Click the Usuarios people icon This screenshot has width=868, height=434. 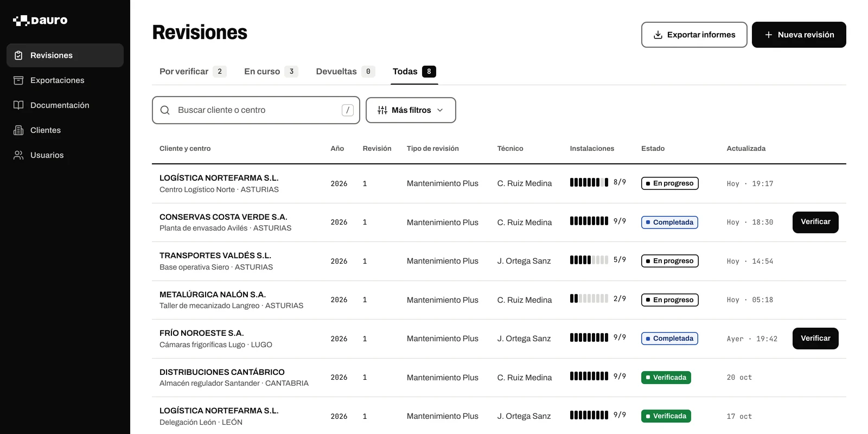coord(18,155)
